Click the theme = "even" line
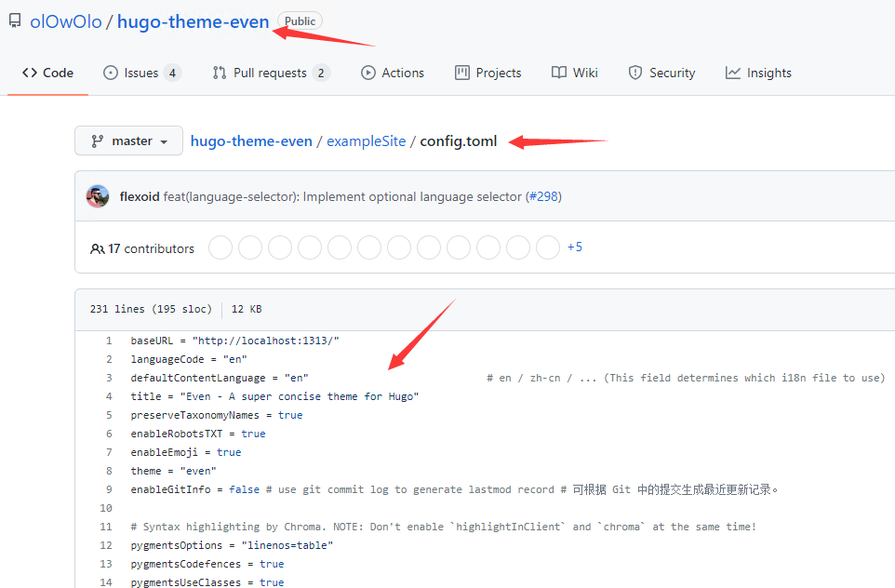 pos(174,471)
